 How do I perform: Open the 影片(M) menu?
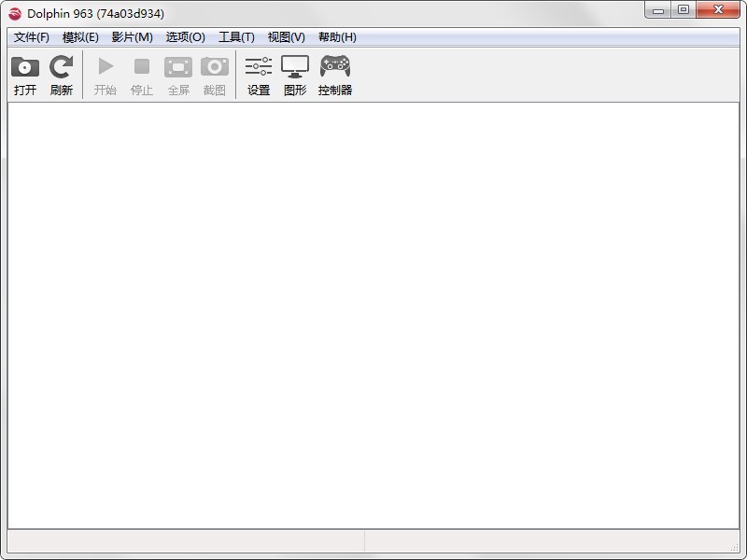click(132, 37)
